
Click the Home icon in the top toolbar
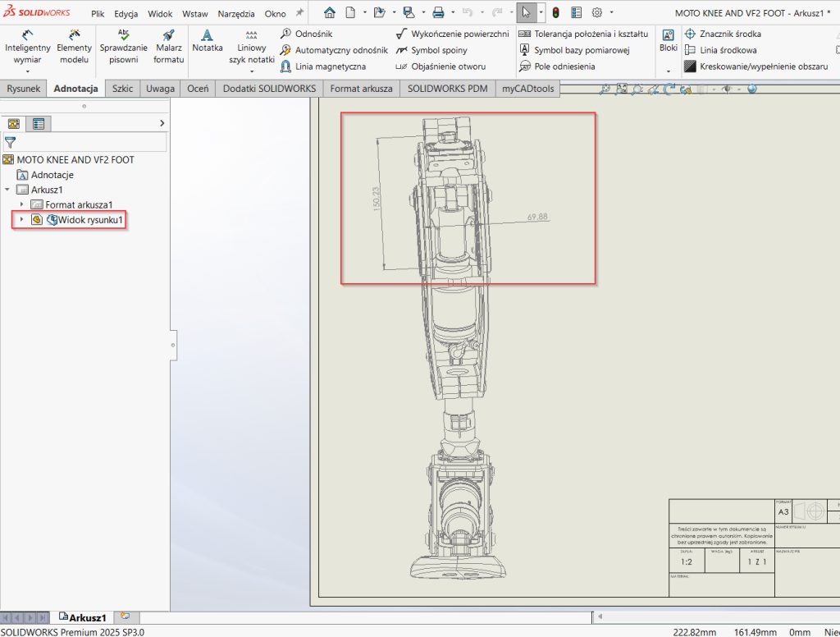click(x=330, y=12)
